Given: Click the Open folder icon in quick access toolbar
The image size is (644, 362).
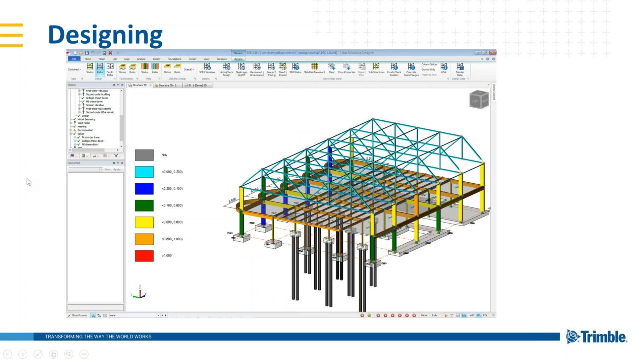Looking at the screenshot, I should pos(81,53).
